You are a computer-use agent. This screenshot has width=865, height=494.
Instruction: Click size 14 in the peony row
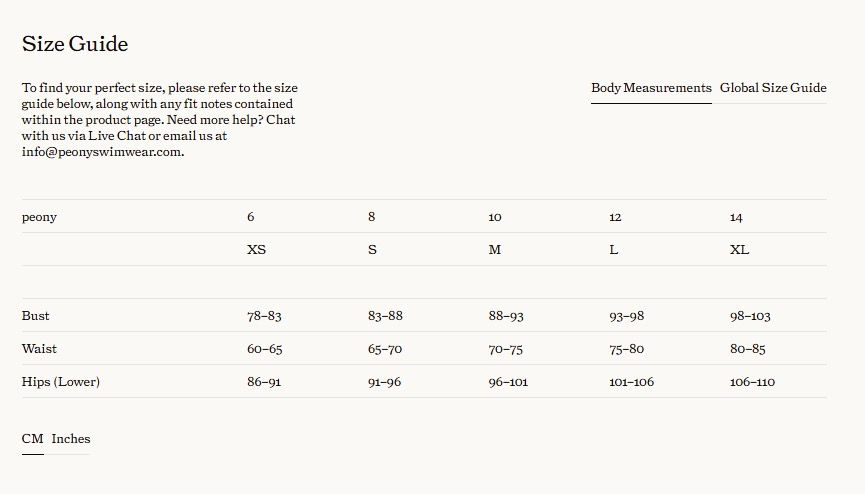pyautogui.click(x=736, y=217)
